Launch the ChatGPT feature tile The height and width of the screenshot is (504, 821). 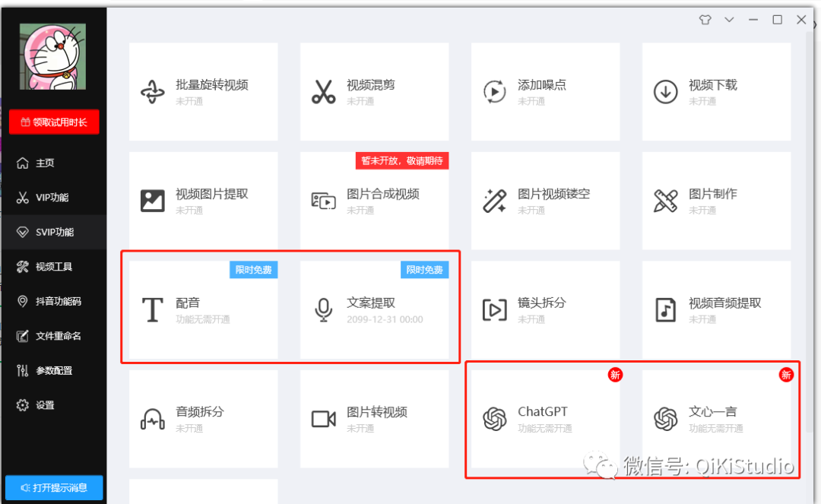pyautogui.click(x=545, y=419)
